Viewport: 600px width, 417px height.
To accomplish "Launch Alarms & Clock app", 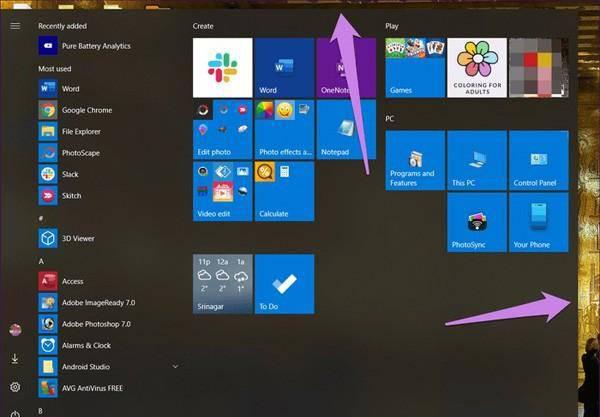I will [75, 345].
